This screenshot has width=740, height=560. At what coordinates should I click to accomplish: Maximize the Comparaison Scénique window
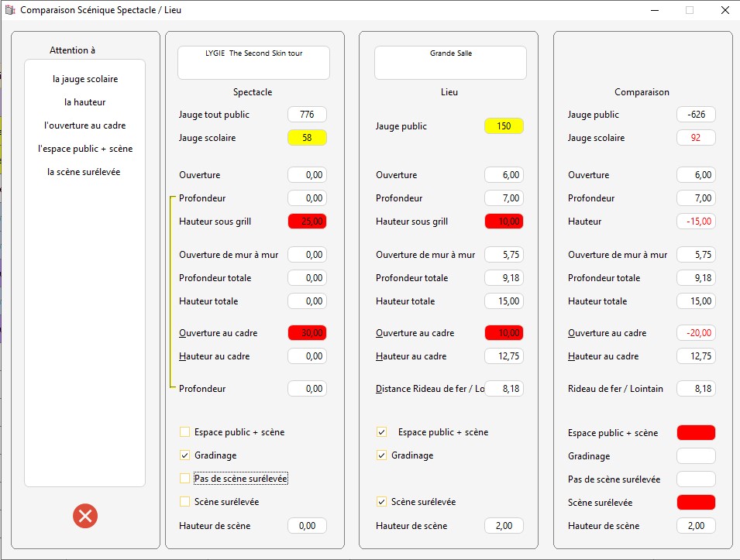pos(690,11)
